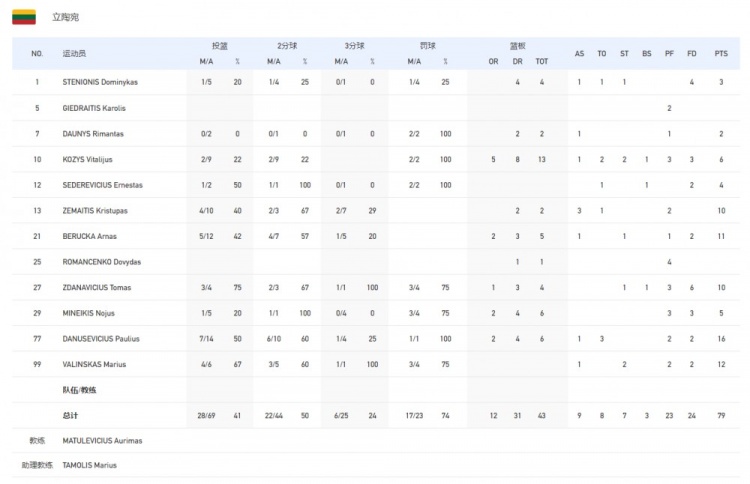Open VALINSKAS Marius player link
The height and width of the screenshot is (484, 750).
[94, 365]
